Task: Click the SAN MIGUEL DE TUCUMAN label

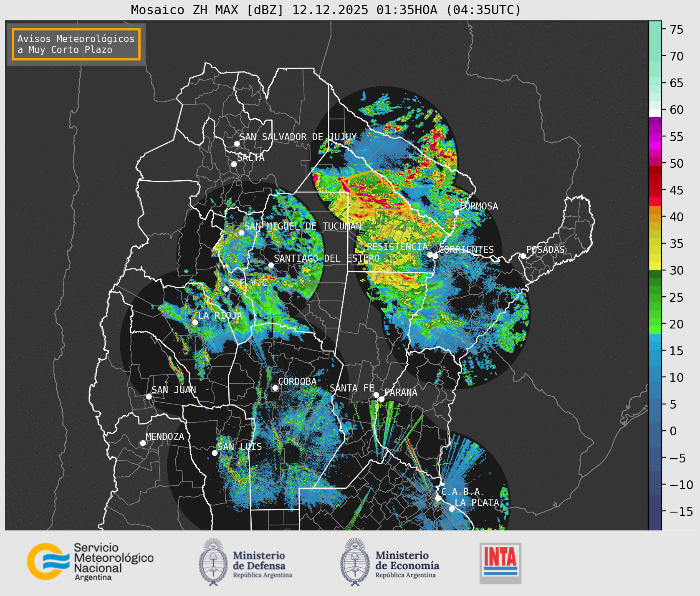Action: [303, 226]
